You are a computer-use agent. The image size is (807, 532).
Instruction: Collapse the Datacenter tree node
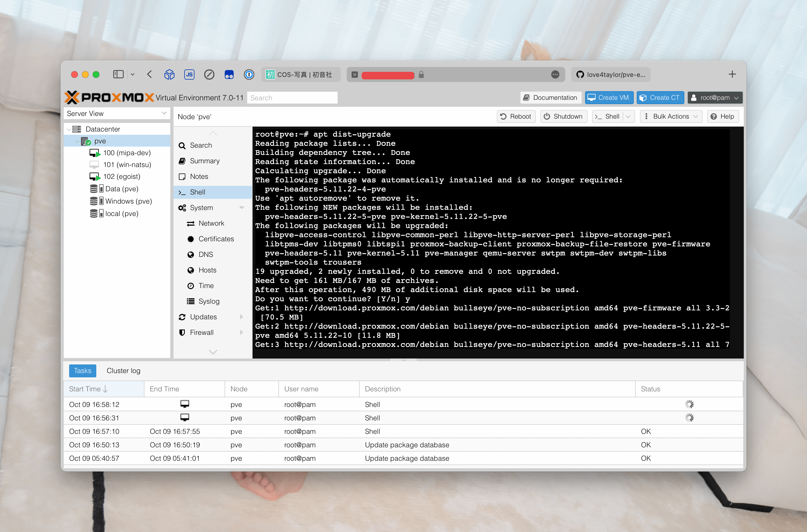[69, 129]
